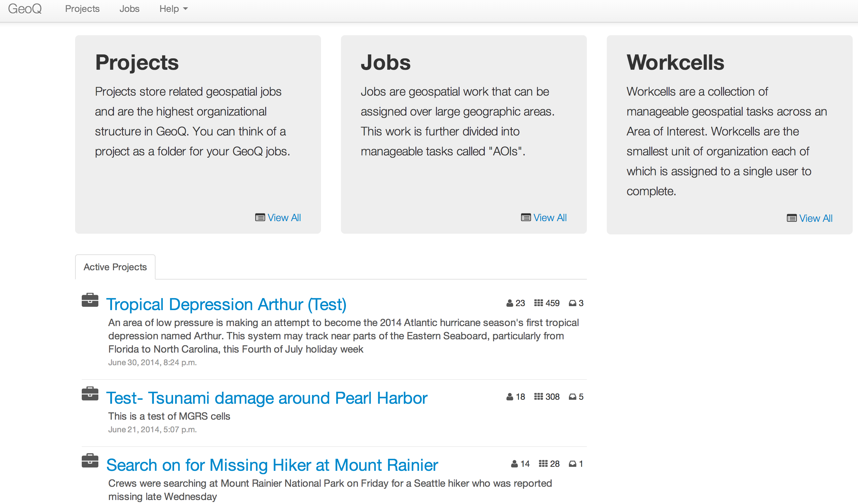The width and height of the screenshot is (858, 504).
Task: Click the Workcells card heading
Action: [676, 62]
